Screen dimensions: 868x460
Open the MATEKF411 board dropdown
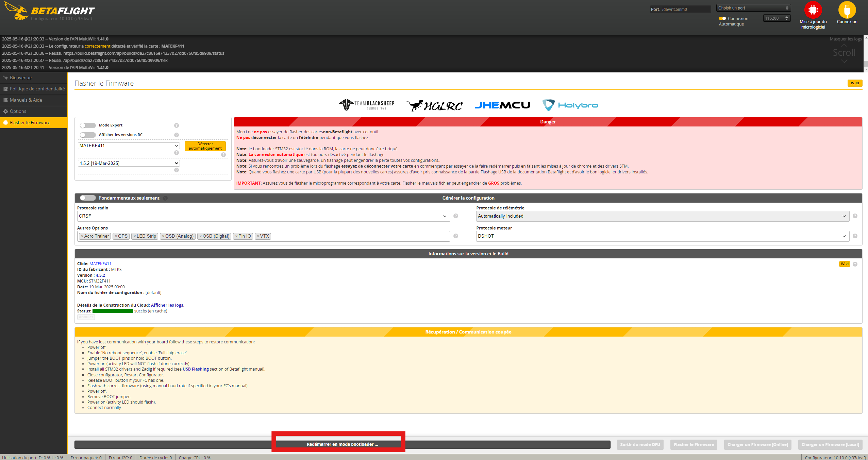[129, 146]
